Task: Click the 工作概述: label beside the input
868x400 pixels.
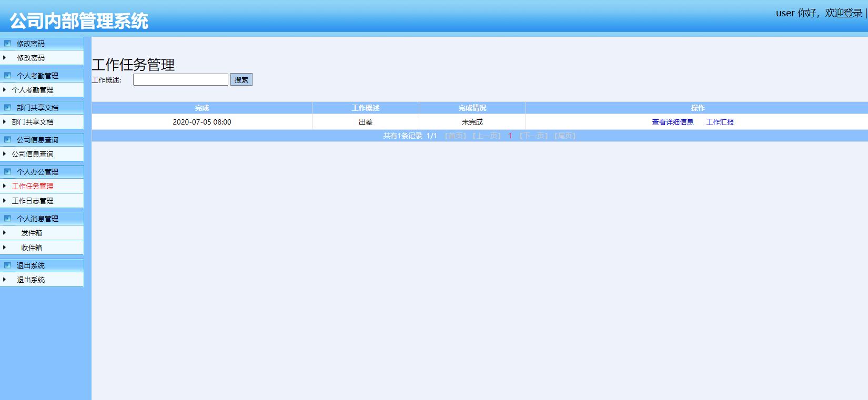Action: coord(106,80)
